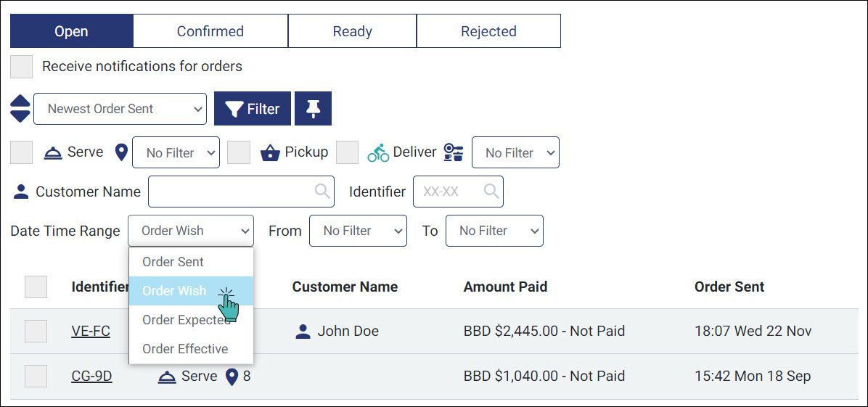Screen dimensions: 868x407
Task: Select the CG-9D order row checkbox
Action: [36, 377]
